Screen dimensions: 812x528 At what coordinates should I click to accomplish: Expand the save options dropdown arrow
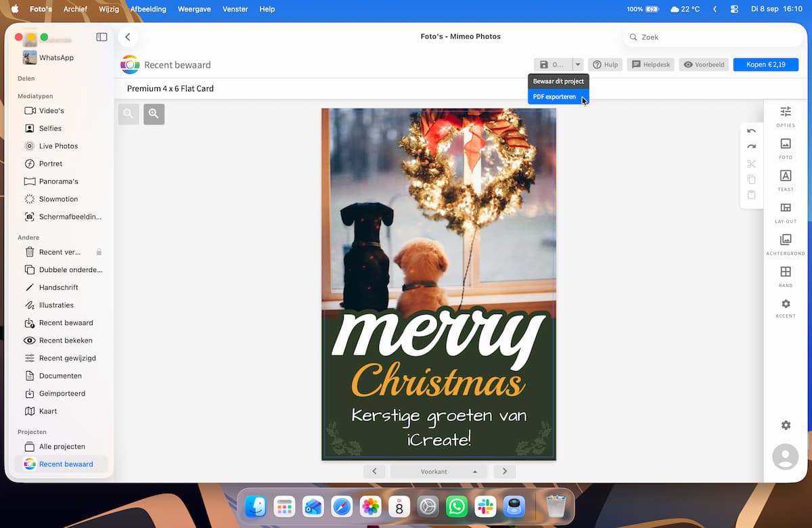pos(577,65)
